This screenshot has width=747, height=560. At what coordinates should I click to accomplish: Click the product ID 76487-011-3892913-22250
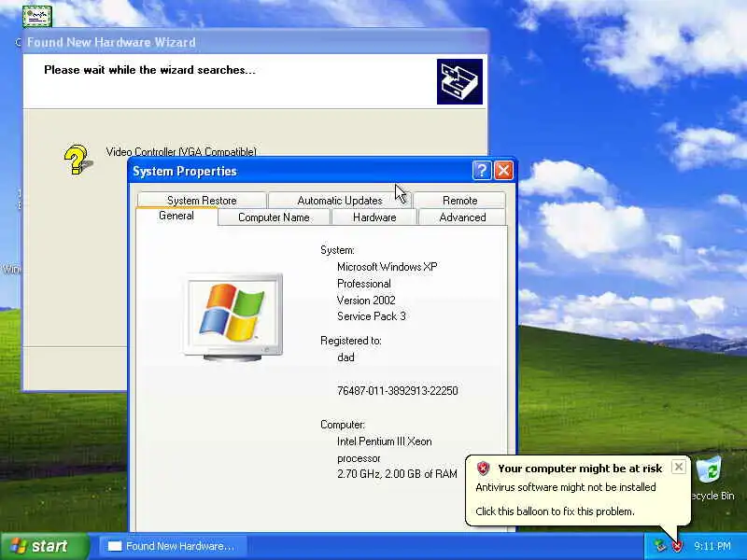click(x=398, y=391)
